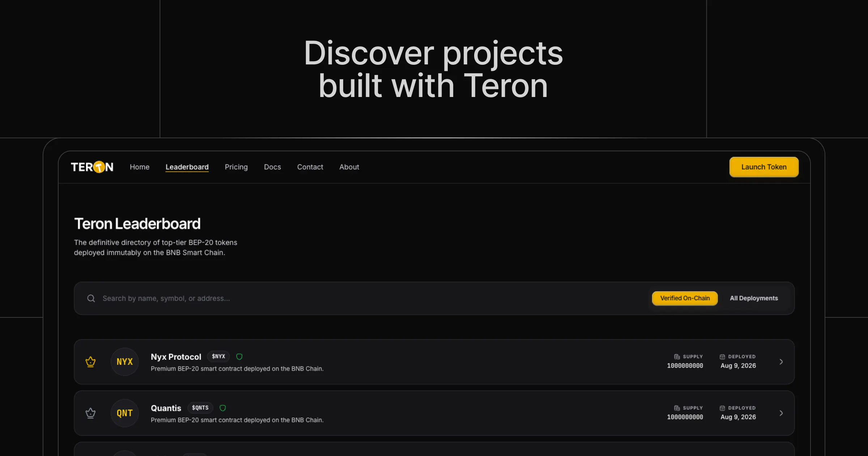Screen dimensions: 868x456
Task: Click the Teron Leaderboard heading
Action: 137,224
